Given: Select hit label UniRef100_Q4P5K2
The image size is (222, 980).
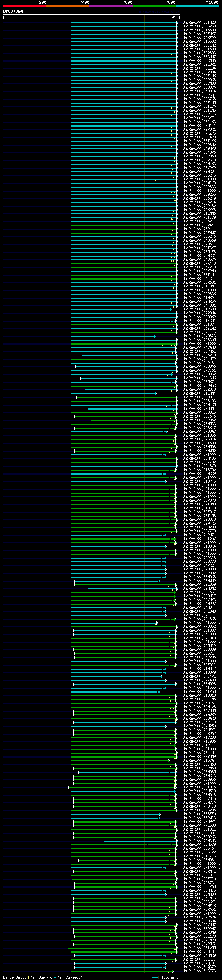Looking at the screenshot, I should pos(199,944).
